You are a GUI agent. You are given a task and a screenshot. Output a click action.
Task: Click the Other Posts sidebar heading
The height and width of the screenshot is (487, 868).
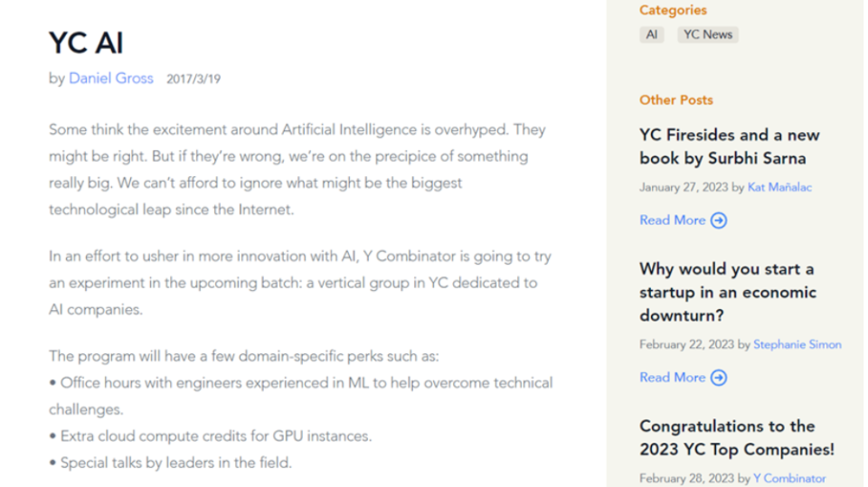676,100
